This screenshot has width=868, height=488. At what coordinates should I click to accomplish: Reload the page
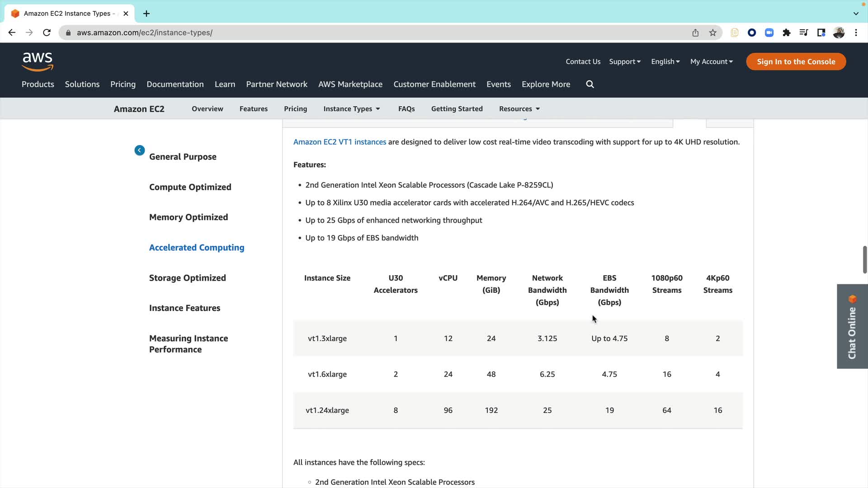(47, 33)
